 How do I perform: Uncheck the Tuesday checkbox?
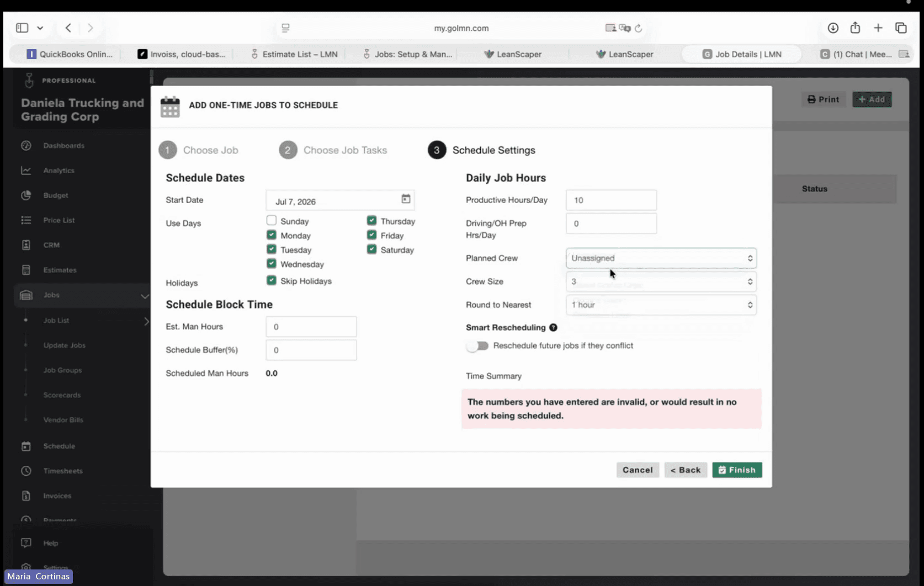tap(272, 249)
